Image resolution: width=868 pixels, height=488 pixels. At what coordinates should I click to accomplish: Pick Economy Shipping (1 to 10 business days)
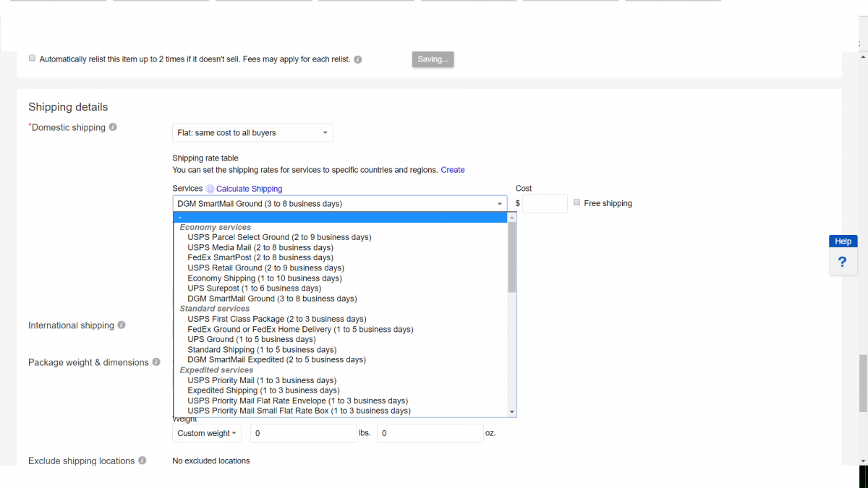341,278
